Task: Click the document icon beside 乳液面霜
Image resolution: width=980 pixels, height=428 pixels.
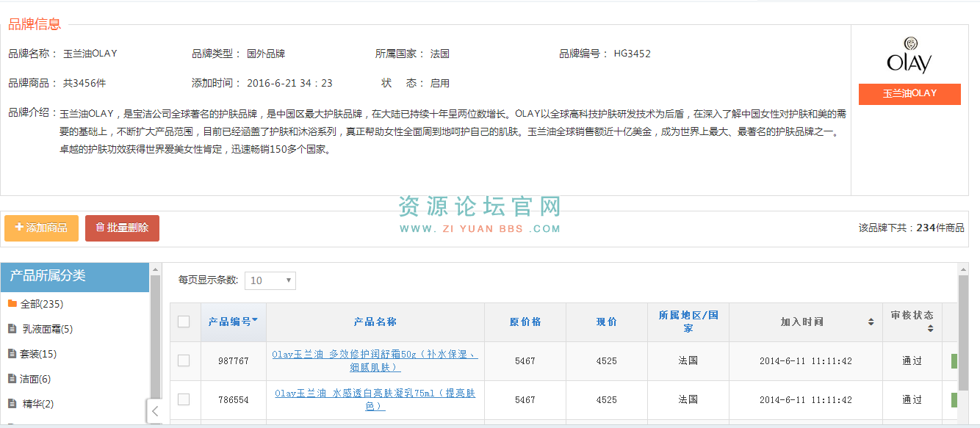Action: [12, 328]
